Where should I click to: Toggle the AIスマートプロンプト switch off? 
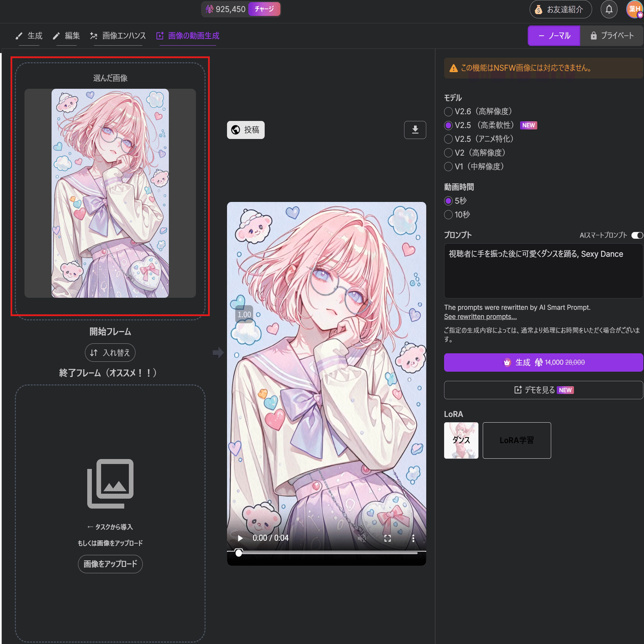pos(636,235)
